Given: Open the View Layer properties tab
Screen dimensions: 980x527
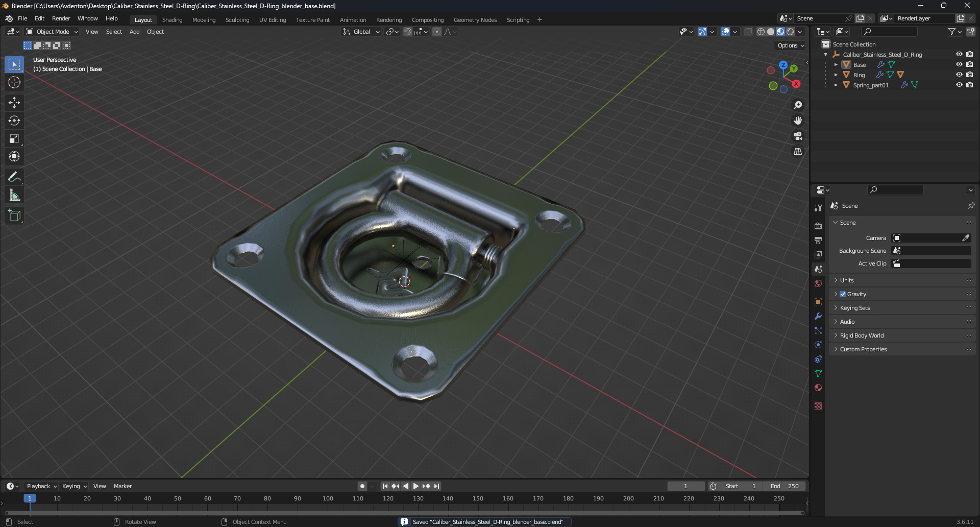Looking at the screenshot, I should coord(818,254).
